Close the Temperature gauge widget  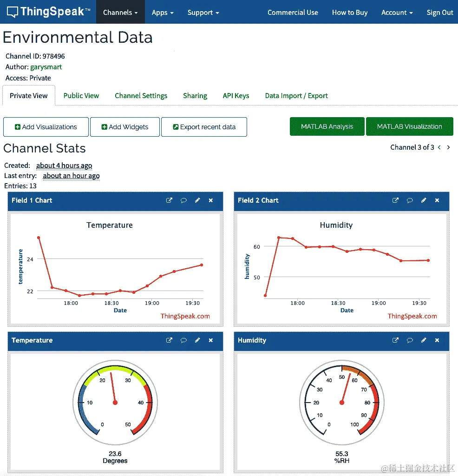coord(211,340)
